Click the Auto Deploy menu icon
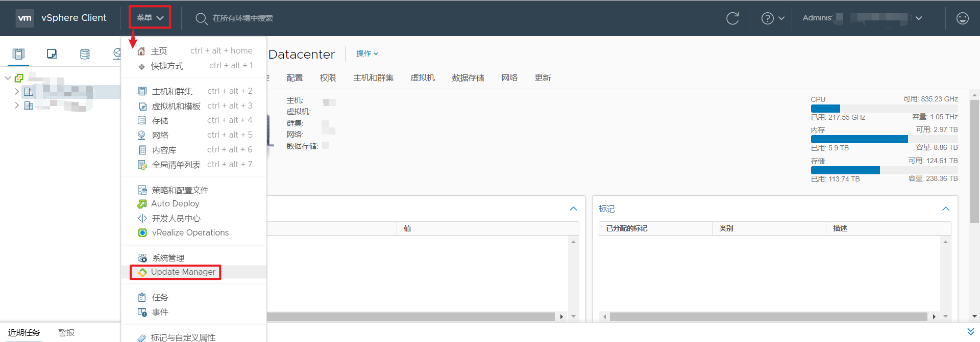Viewport: 980px width, 342px height. (x=142, y=204)
